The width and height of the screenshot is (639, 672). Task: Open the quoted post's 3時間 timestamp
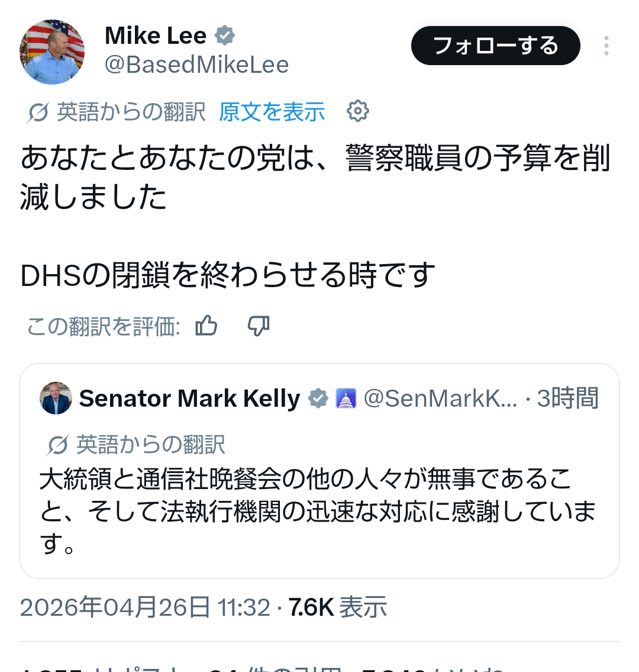pyautogui.click(x=567, y=398)
